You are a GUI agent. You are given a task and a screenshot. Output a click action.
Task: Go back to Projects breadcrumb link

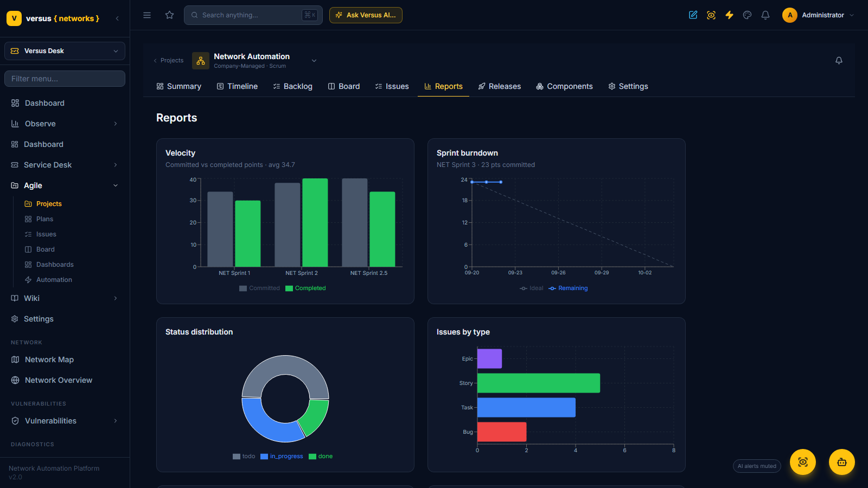[168, 61]
